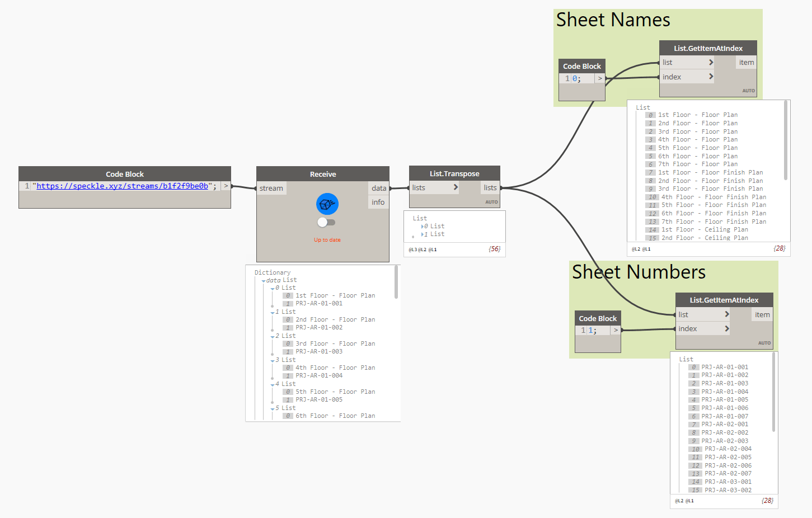Select the Sheet Names group title
This screenshot has height=518, width=812.
coord(613,20)
